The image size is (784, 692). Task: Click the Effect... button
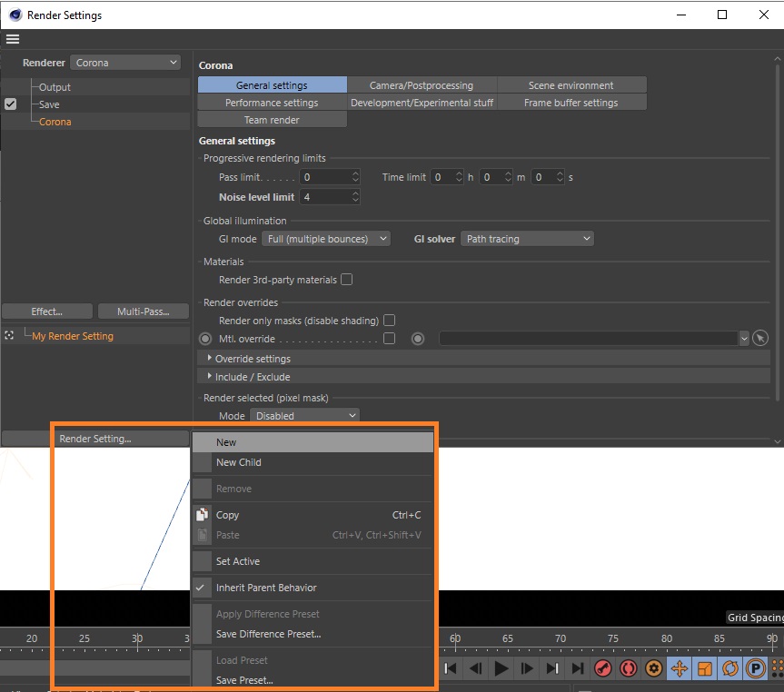(x=47, y=311)
